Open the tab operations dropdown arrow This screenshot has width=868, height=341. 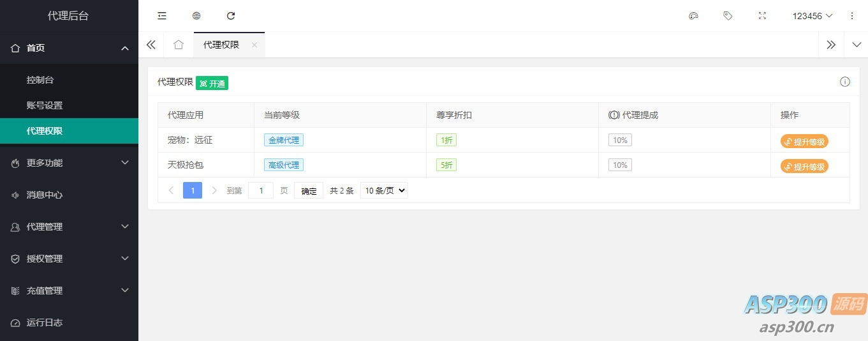pos(856,45)
